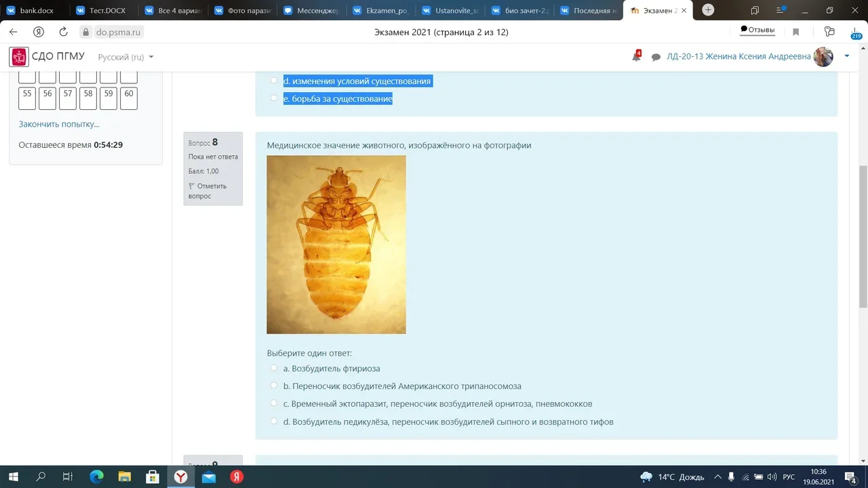Launch Microsoft Edge from taskbar
This screenshot has width=868, height=488.
click(96, 476)
